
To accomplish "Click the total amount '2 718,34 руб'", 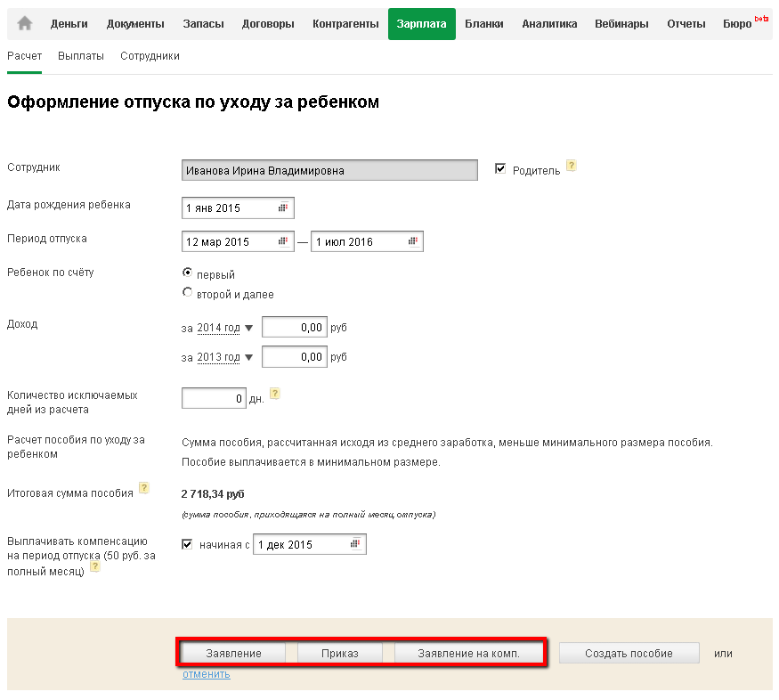I will pyautogui.click(x=213, y=493).
